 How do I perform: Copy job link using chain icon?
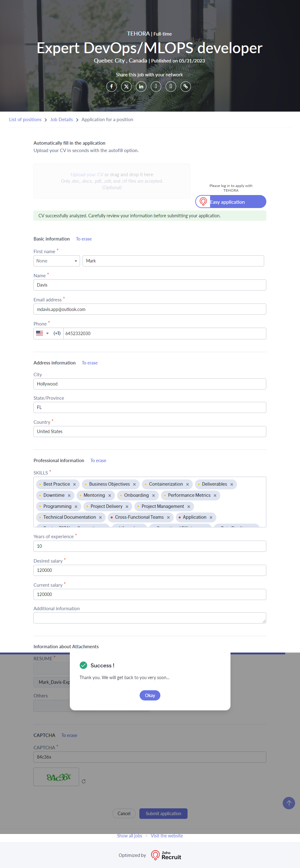[185, 87]
